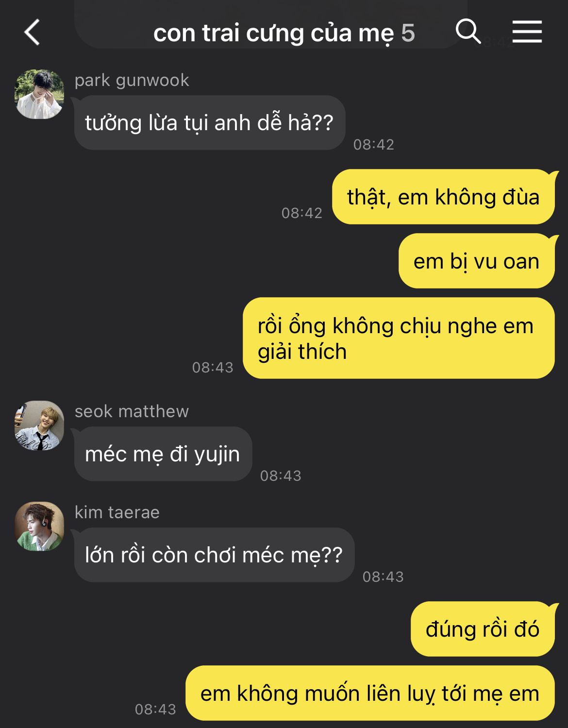Tap the sender name seok matthew
Screen dimensions: 568x728
pos(132,411)
